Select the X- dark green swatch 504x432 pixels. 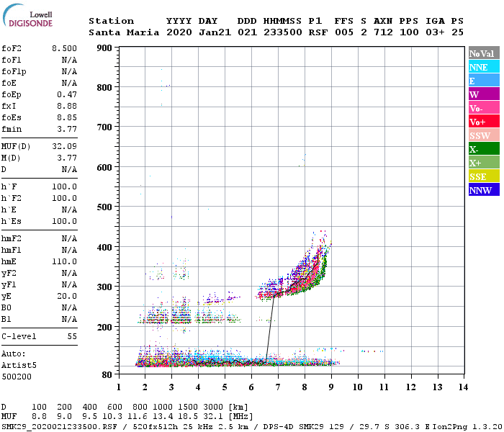tap(484, 149)
